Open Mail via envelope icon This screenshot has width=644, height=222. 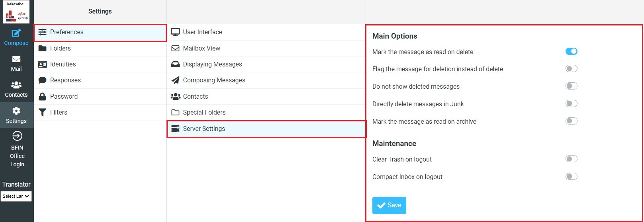[x=16, y=59]
